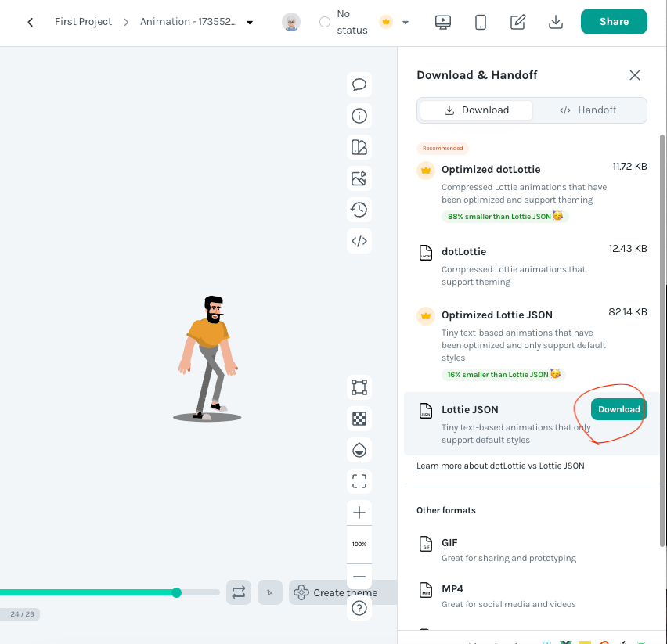Zoom out with minus button
The height and width of the screenshot is (644, 667).
click(359, 577)
